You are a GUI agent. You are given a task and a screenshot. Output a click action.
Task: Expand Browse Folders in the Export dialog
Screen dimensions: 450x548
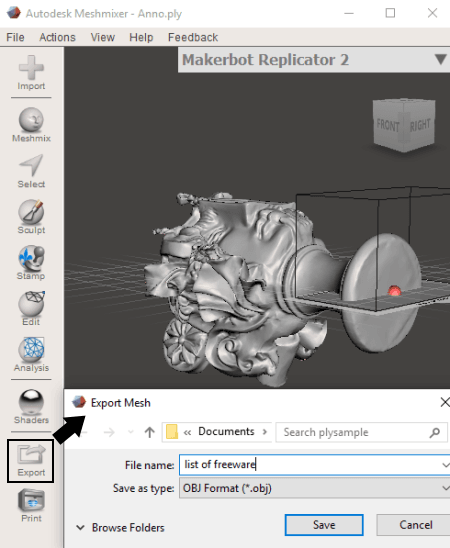click(120, 527)
